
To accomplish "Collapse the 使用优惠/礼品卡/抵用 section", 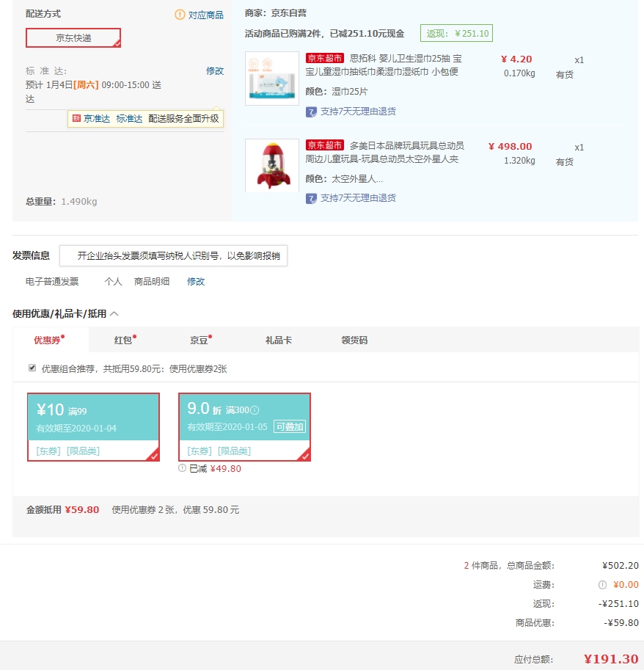I will [x=114, y=313].
